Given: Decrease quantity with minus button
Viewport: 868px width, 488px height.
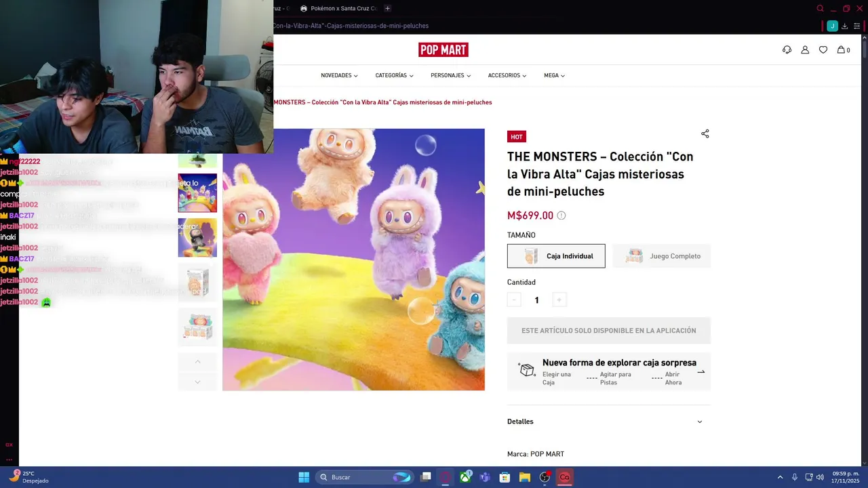Looking at the screenshot, I should (514, 300).
